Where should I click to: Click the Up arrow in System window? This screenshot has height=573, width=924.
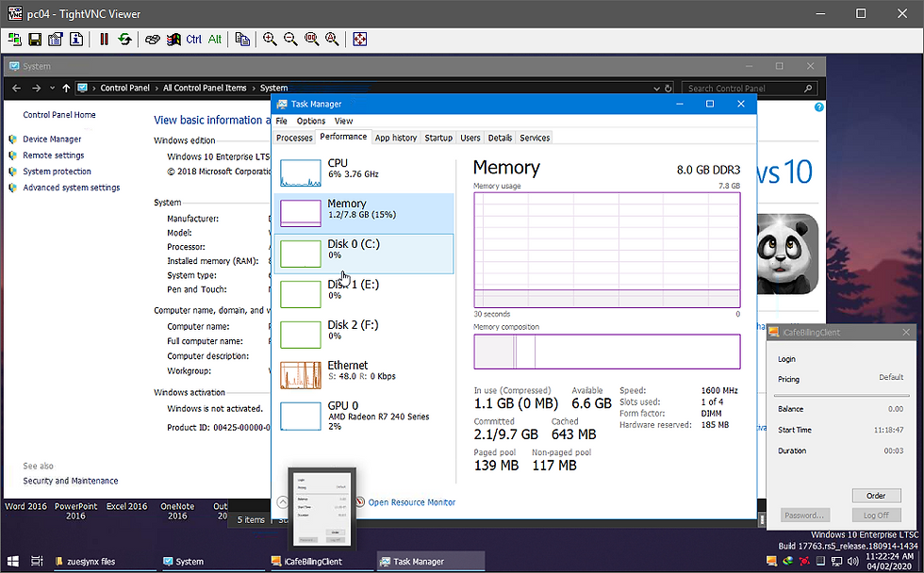tap(66, 89)
